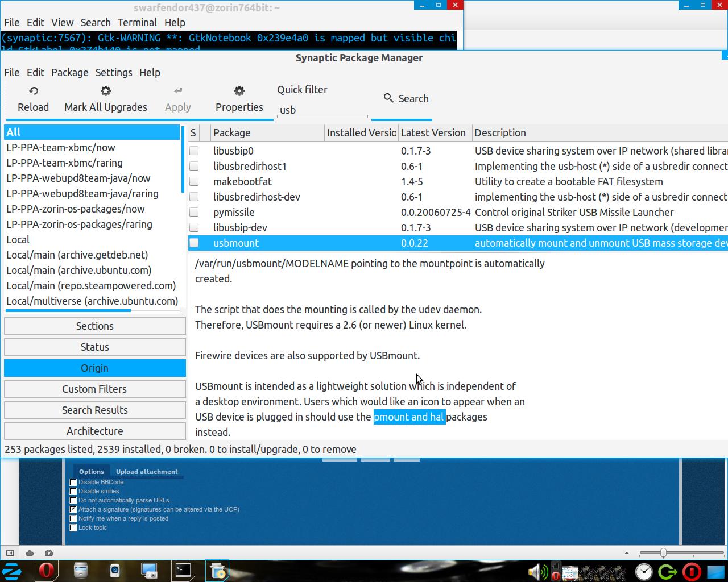Enable Notify me when a reply is posted

coord(73,519)
